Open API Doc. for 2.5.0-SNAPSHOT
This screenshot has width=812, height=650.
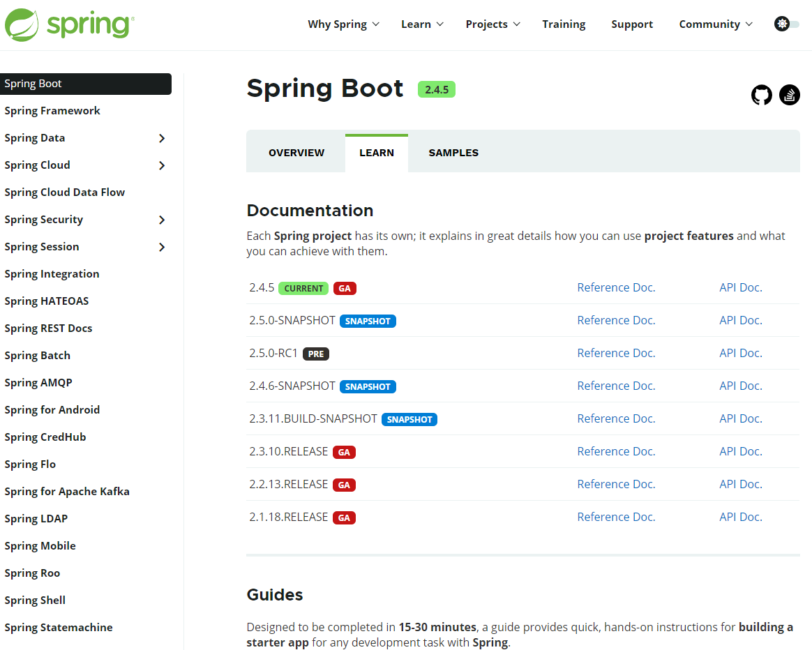click(741, 320)
